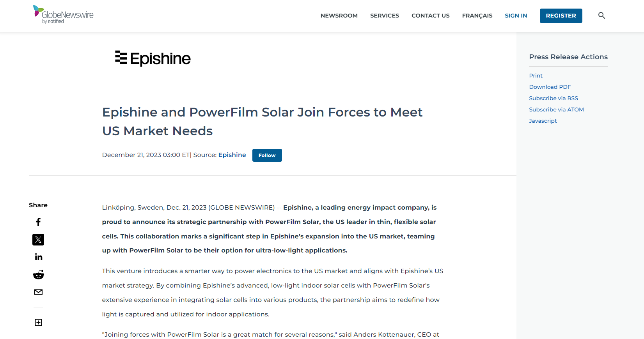
Task: Share article on Facebook
Action: [38, 222]
